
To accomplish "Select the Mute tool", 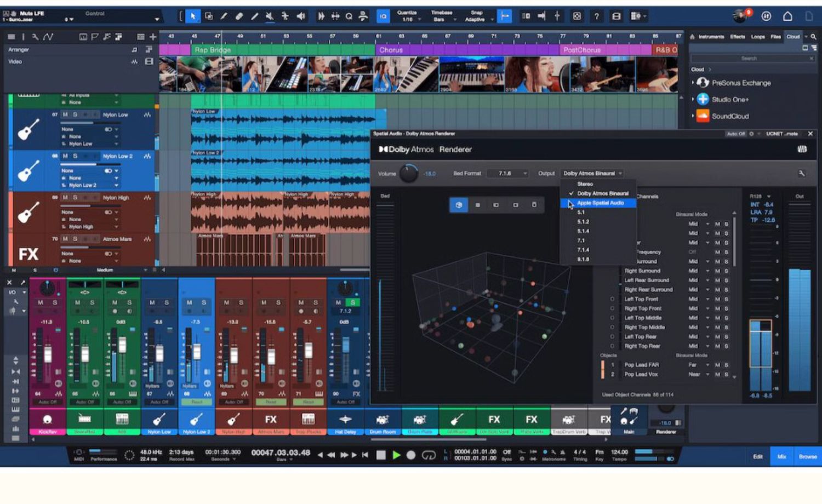I will tap(270, 16).
